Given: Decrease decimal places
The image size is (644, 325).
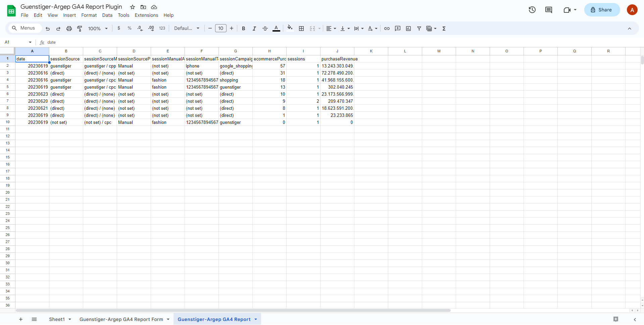Looking at the screenshot, I should (140, 29).
